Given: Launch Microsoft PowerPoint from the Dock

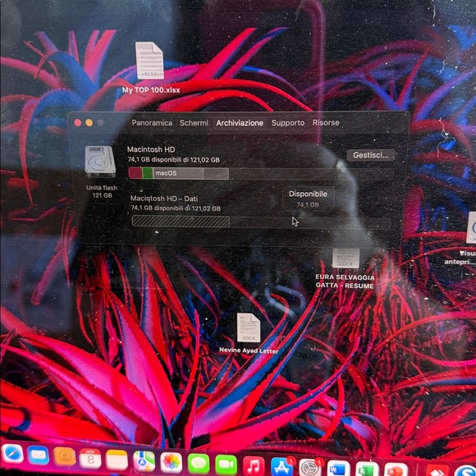Looking at the screenshot, I should pos(396,470).
